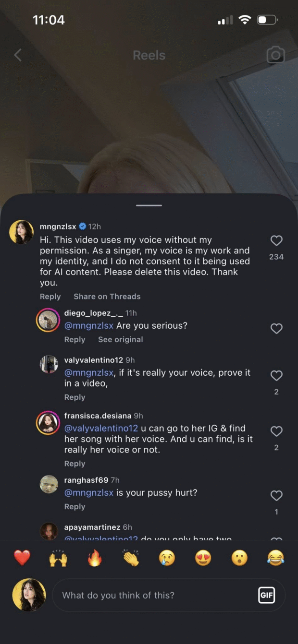Tap Share on Threads link
This screenshot has width=298, height=644.
[107, 297]
